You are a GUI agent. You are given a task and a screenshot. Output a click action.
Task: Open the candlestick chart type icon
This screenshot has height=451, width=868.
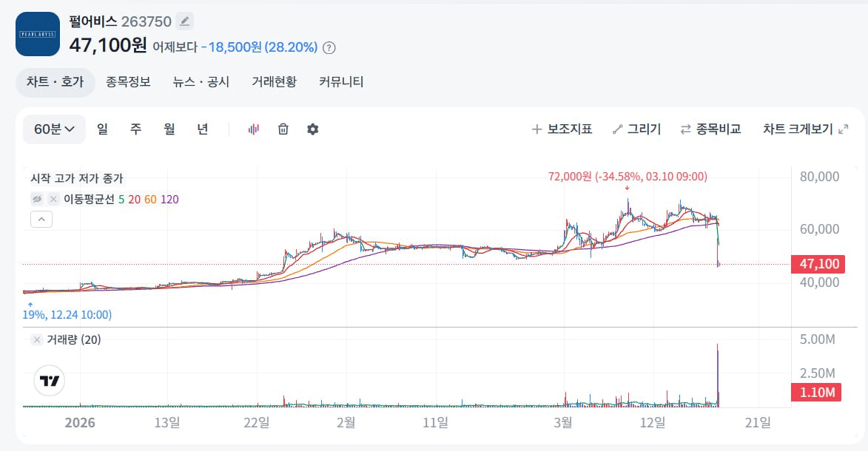pyautogui.click(x=253, y=129)
